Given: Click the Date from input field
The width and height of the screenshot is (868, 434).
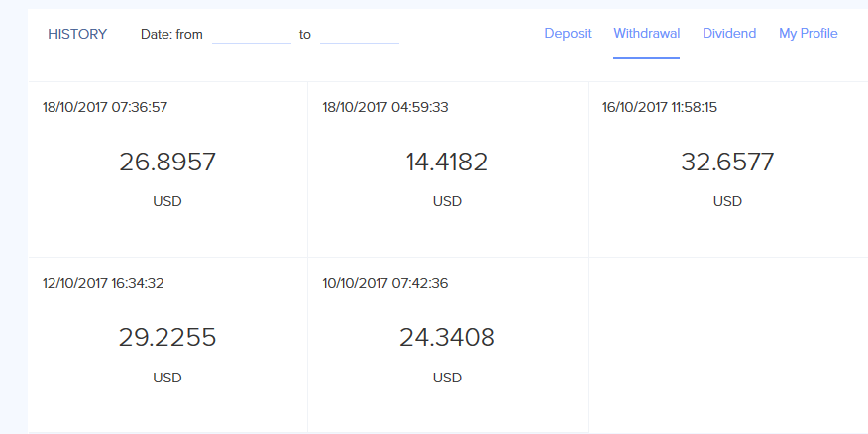Looking at the screenshot, I should pos(252,34).
